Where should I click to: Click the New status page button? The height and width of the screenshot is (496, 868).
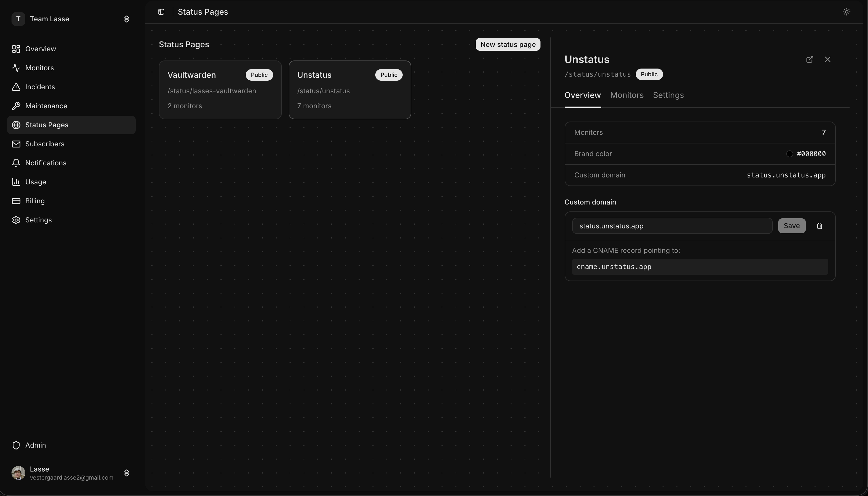coord(507,44)
